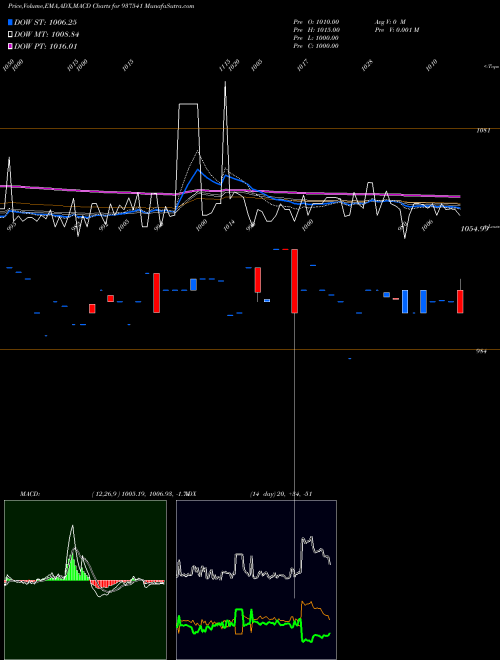Click the blue DOW ST legend swatch
Image resolution: width=500 pixels, height=660 pixels.
coord(10,22)
